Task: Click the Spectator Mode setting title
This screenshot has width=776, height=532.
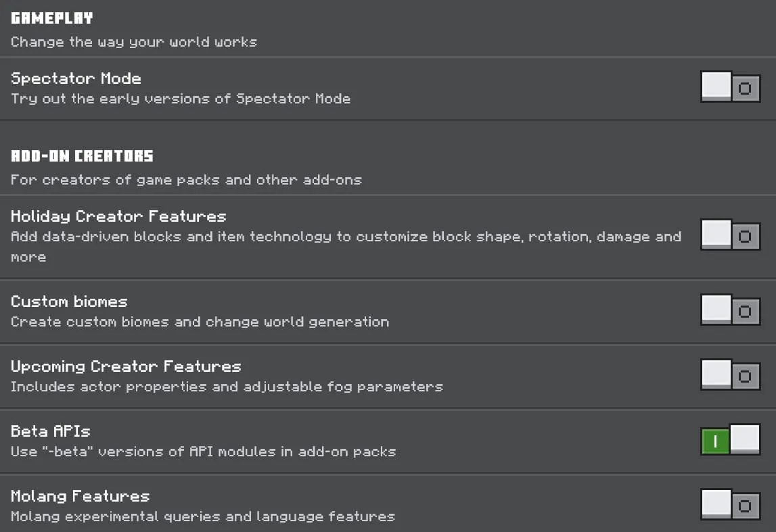Action: point(76,78)
